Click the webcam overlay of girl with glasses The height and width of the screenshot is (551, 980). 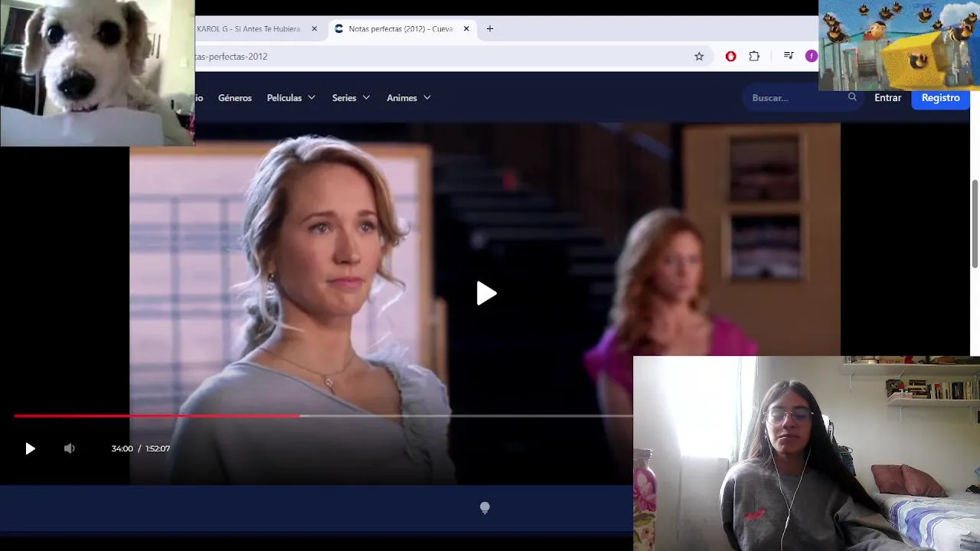point(806,453)
